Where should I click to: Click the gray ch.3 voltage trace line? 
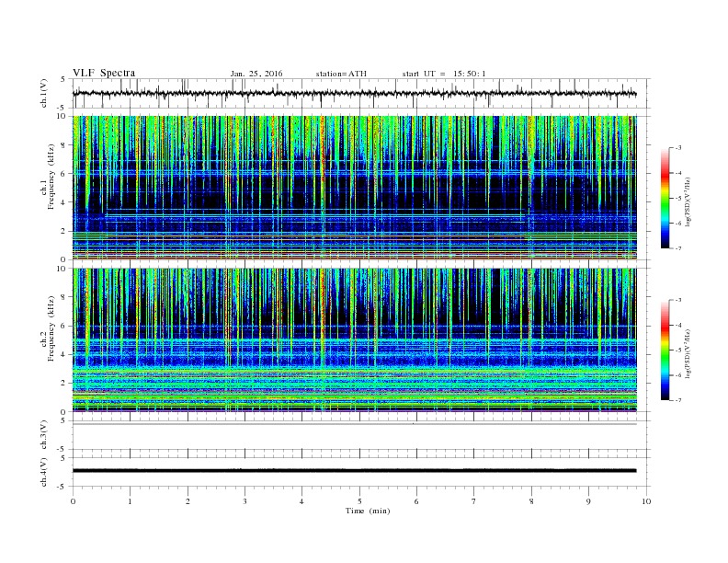pyautogui.click(x=354, y=424)
